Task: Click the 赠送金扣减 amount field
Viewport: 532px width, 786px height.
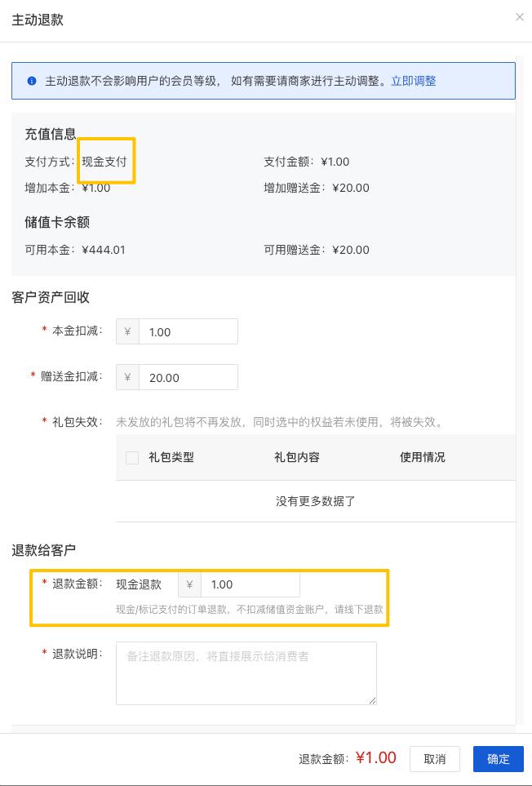Action: [x=188, y=377]
